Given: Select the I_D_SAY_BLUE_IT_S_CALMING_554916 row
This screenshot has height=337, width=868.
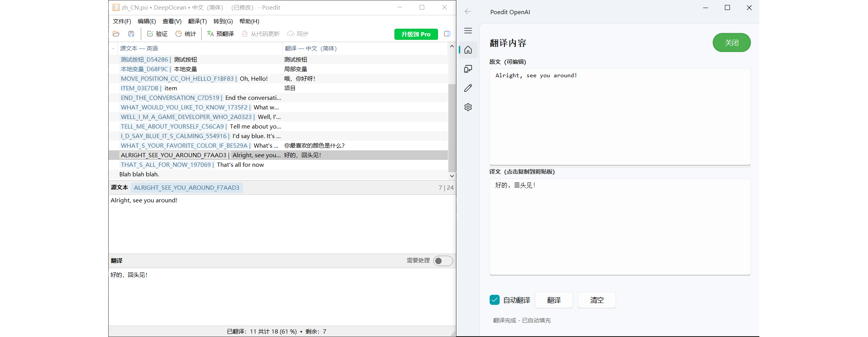Looking at the screenshot, I should [278, 136].
